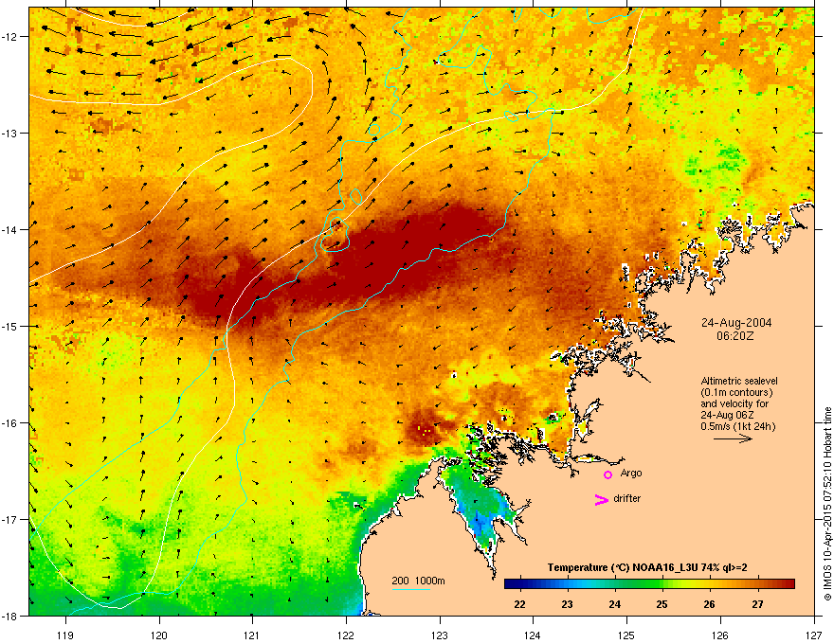This screenshot has height=644, width=834.
Task: Click the magenta drifter arrowhead legend marker
Action: (602, 499)
